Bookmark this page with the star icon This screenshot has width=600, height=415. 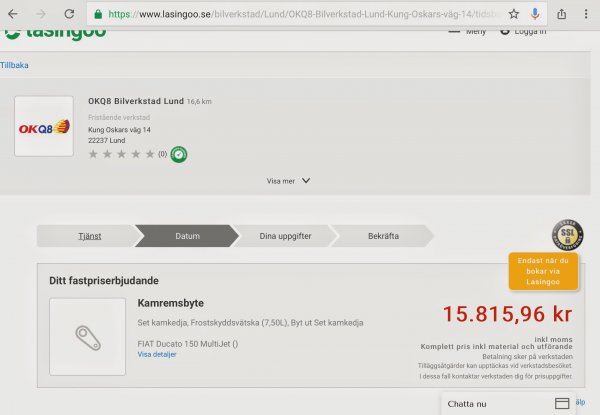513,14
